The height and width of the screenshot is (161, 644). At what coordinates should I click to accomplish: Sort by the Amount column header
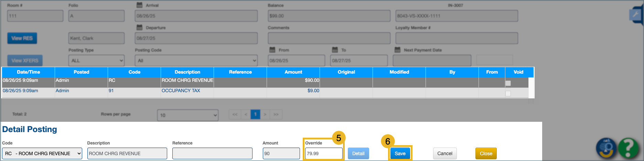(x=293, y=72)
